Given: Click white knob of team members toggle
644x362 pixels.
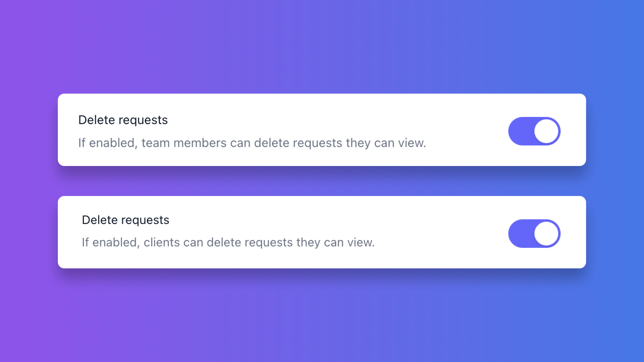Looking at the screenshot, I should pyautogui.click(x=546, y=131).
